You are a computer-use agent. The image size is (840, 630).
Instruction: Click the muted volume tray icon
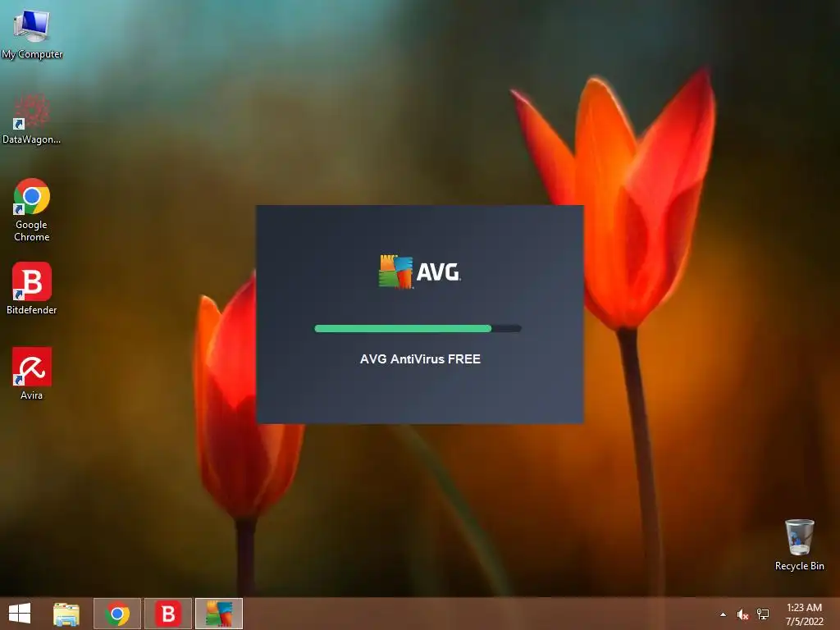coord(742,614)
